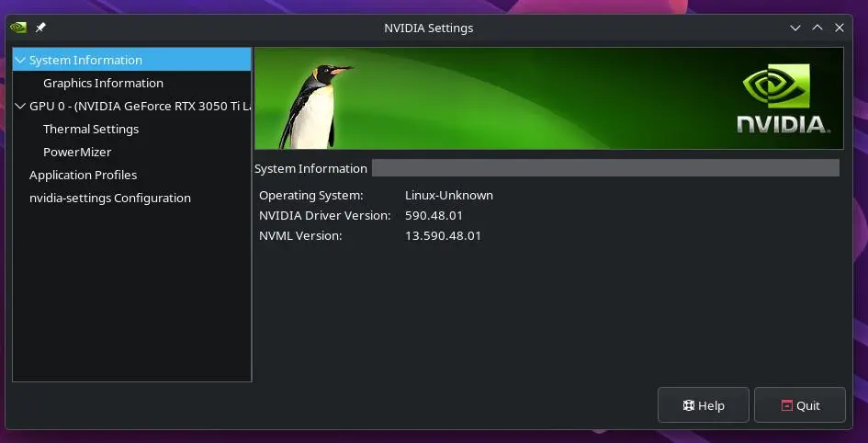Collapse the System Information tree node

(x=20, y=60)
